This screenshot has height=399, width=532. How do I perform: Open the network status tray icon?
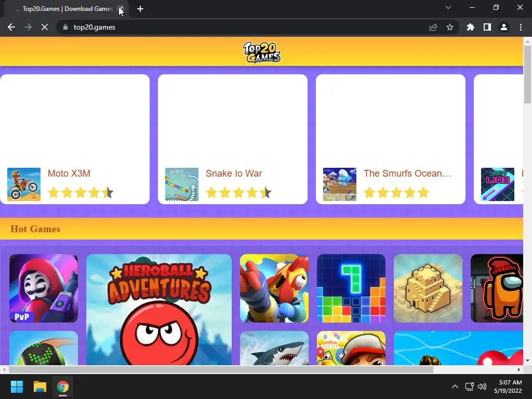(x=469, y=387)
